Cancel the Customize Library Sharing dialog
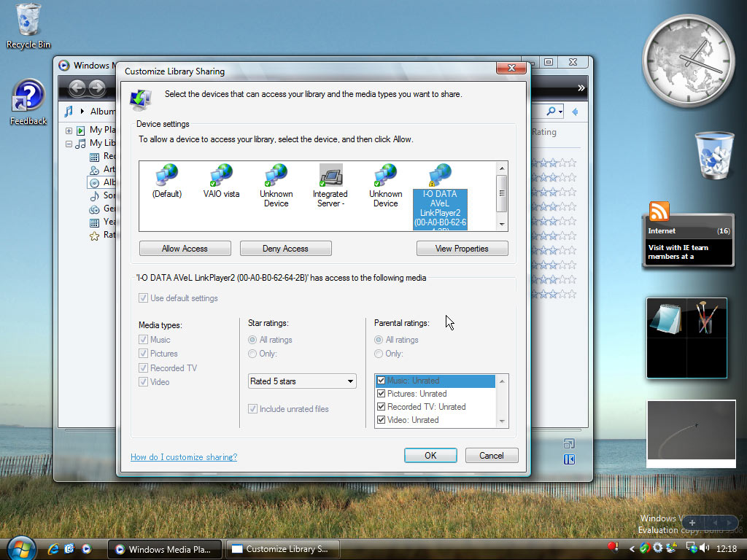The height and width of the screenshot is (560, 747). pyautogui.click(x=492, y=456)
